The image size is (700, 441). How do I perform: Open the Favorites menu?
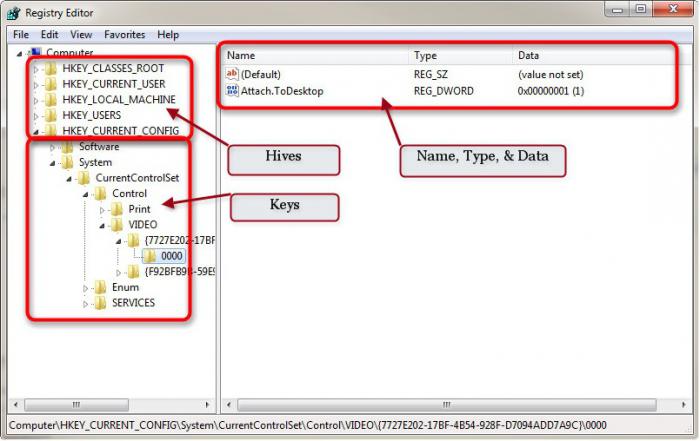(125, 34)
